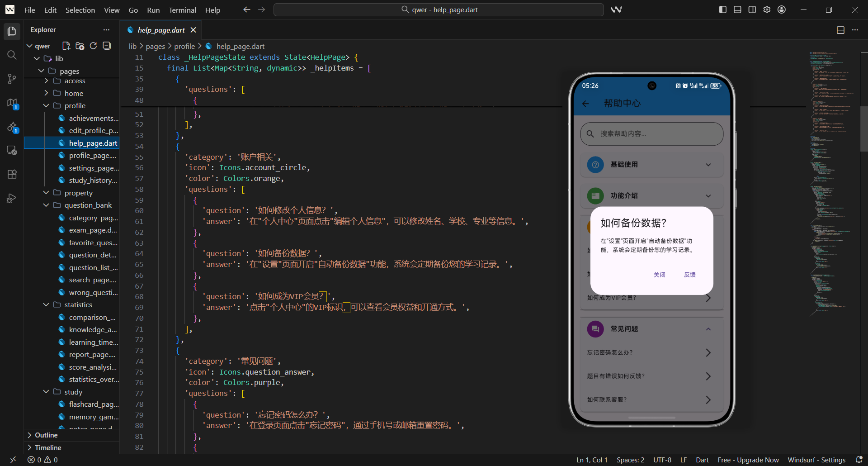Open Explorer more actions ellipsis

(106, 30)
